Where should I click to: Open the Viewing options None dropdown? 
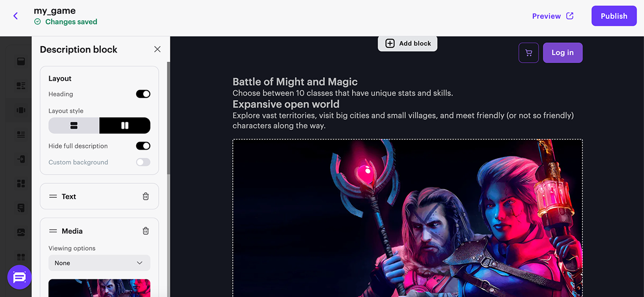pyautogui.click(x=99, y=263)
